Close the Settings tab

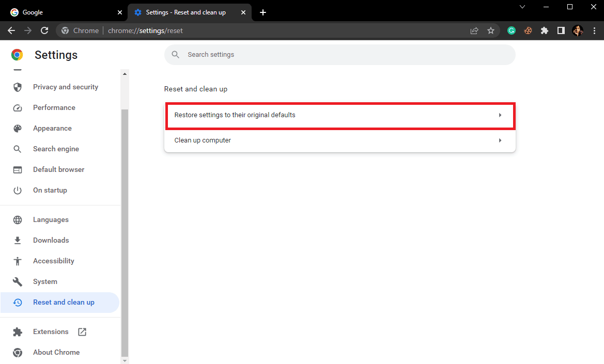click(x=243, y=12)
